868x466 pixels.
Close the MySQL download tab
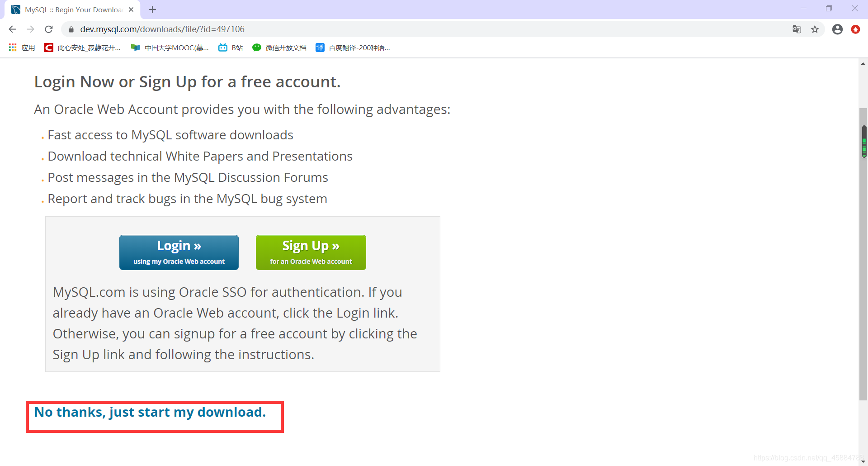tap(131, 10)
